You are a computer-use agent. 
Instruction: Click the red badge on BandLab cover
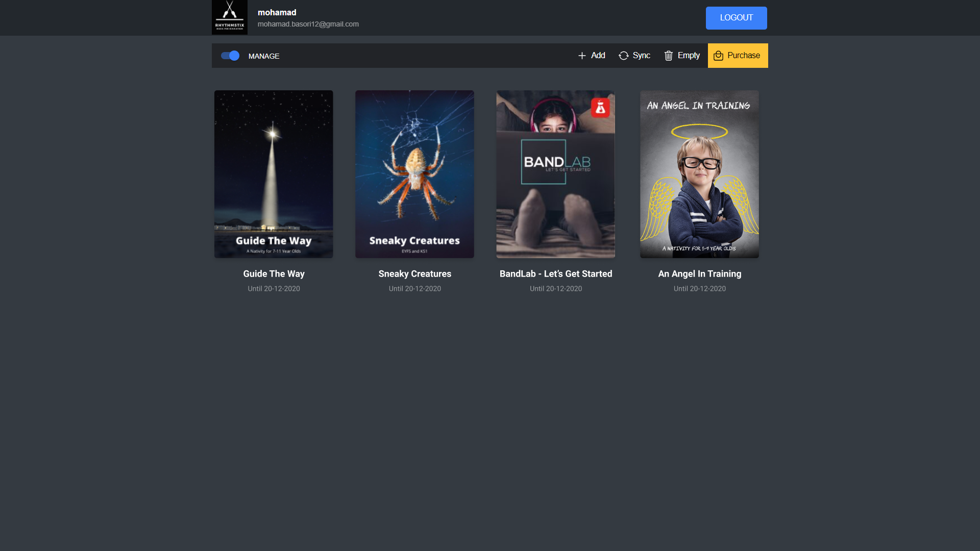(600, 108)
